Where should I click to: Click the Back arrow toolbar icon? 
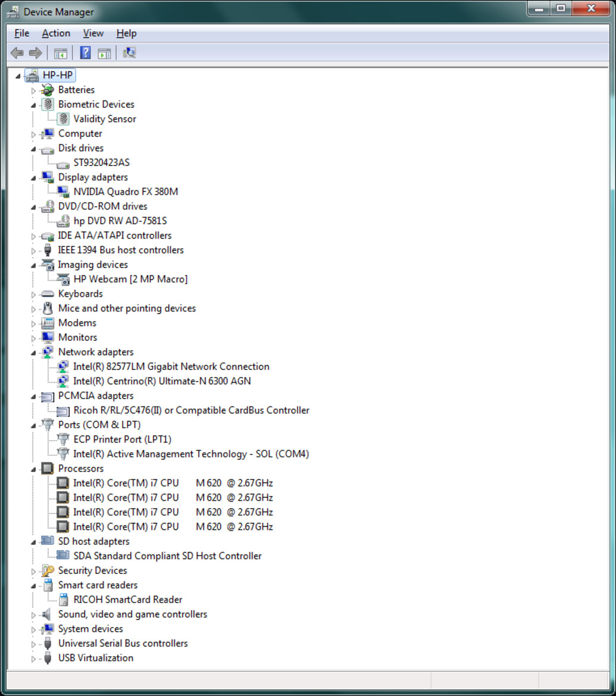tap(17, 54)
